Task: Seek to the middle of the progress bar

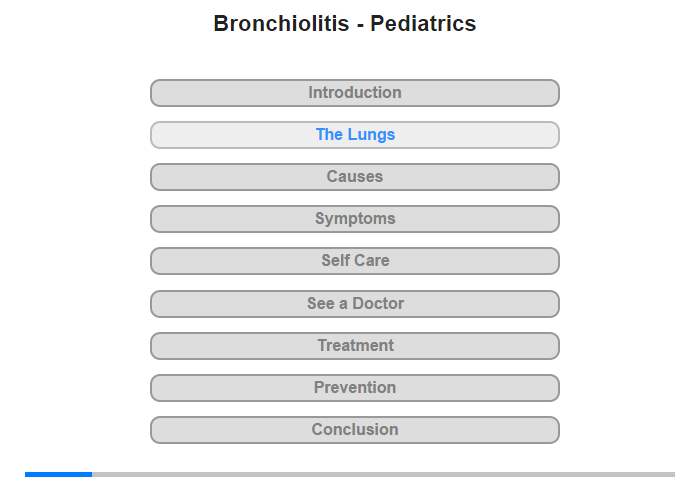Action: 350,474
